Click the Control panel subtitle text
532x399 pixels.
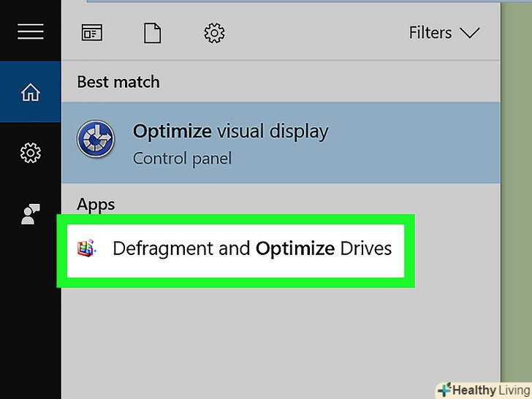pos(182,158)
